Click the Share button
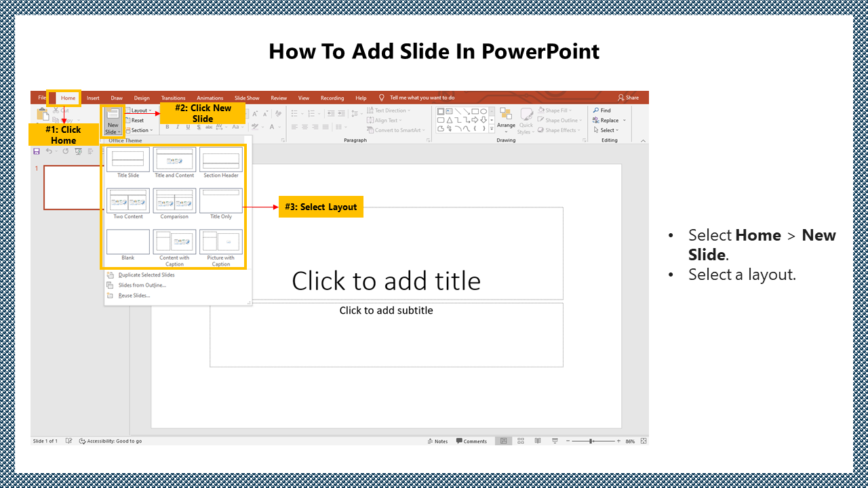The width and height of the screenshot is (868, 488). [628, 98]
